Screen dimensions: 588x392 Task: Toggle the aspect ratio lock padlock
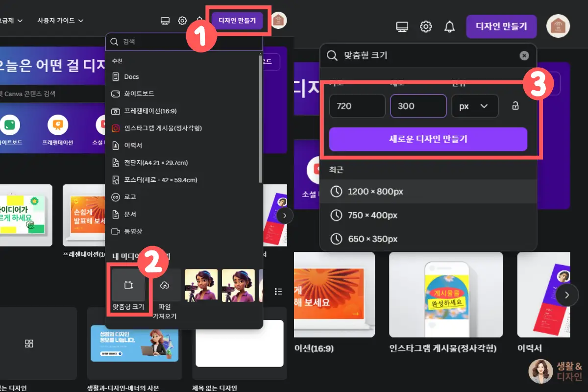(515, 106)
